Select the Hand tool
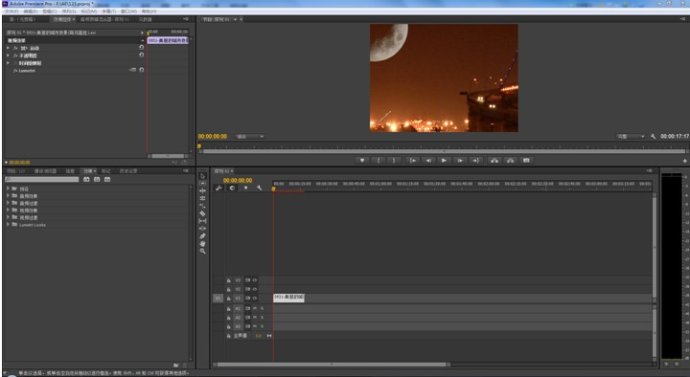 point(202,244)
